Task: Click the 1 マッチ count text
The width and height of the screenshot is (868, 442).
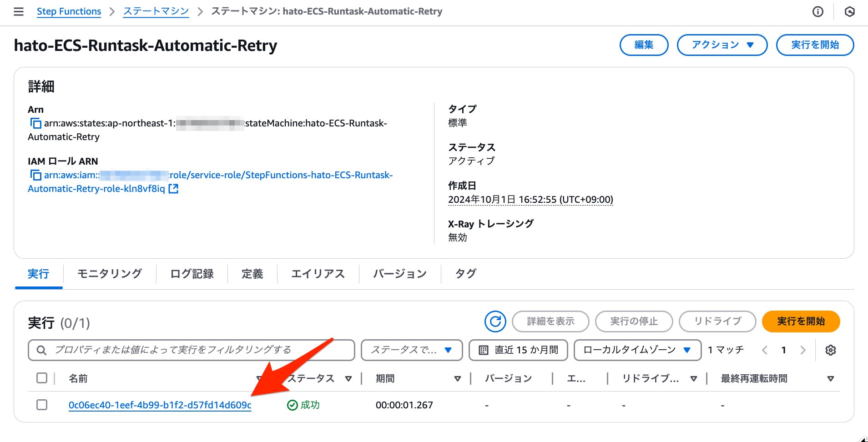Action: point(726,350)
